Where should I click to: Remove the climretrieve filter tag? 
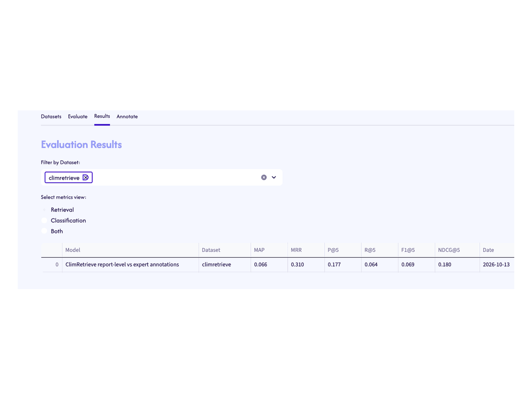click(x=86, y=177)
